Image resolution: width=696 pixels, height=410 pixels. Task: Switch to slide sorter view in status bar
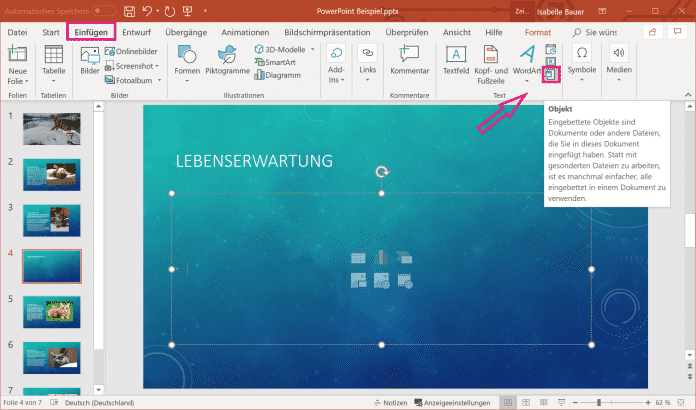click(528, 403)
